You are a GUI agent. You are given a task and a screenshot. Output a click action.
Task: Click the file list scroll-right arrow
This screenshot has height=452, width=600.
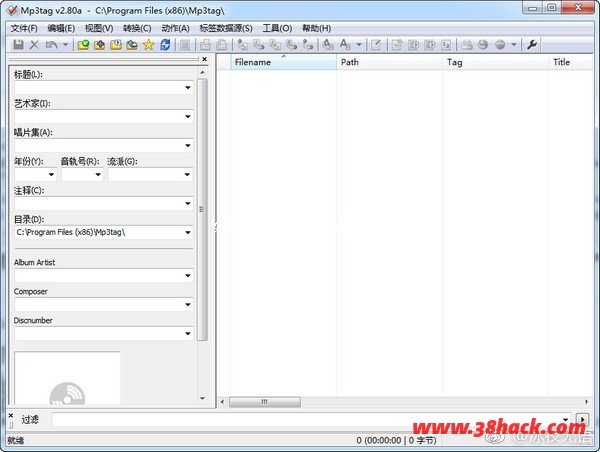click(586, 402)
